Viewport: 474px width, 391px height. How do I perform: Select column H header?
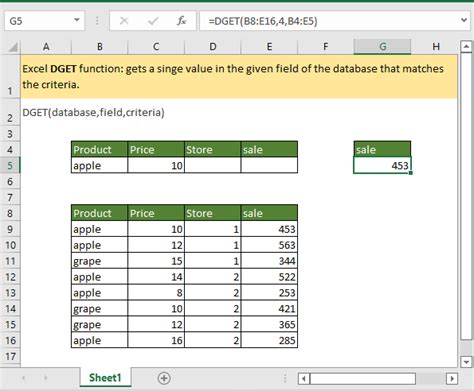tap(435, 47)
